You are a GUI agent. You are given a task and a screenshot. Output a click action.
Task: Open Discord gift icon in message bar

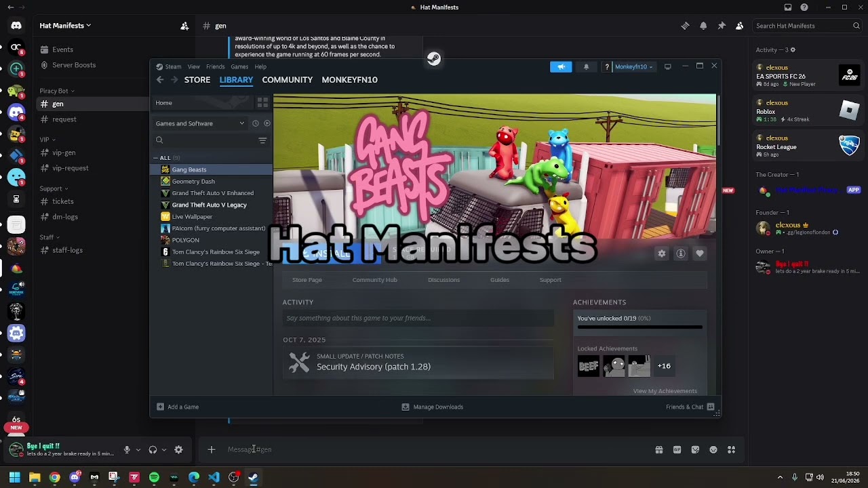658,449
